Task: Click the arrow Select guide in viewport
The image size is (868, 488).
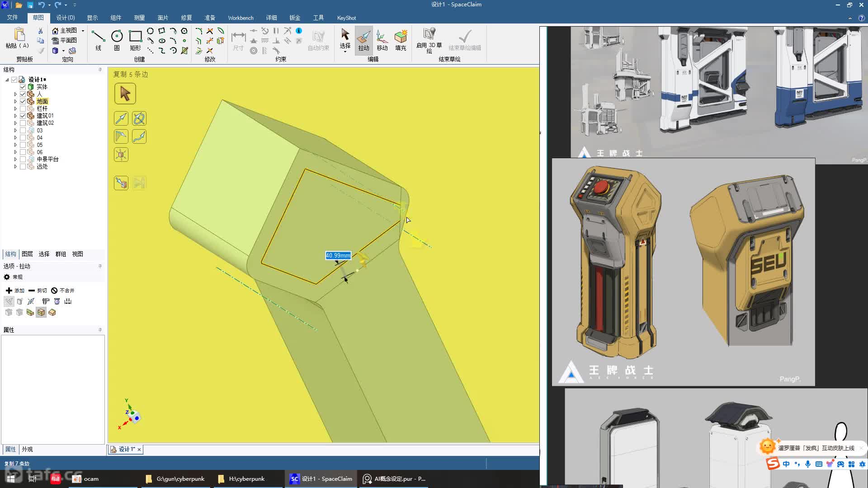Action: point(125,94)
